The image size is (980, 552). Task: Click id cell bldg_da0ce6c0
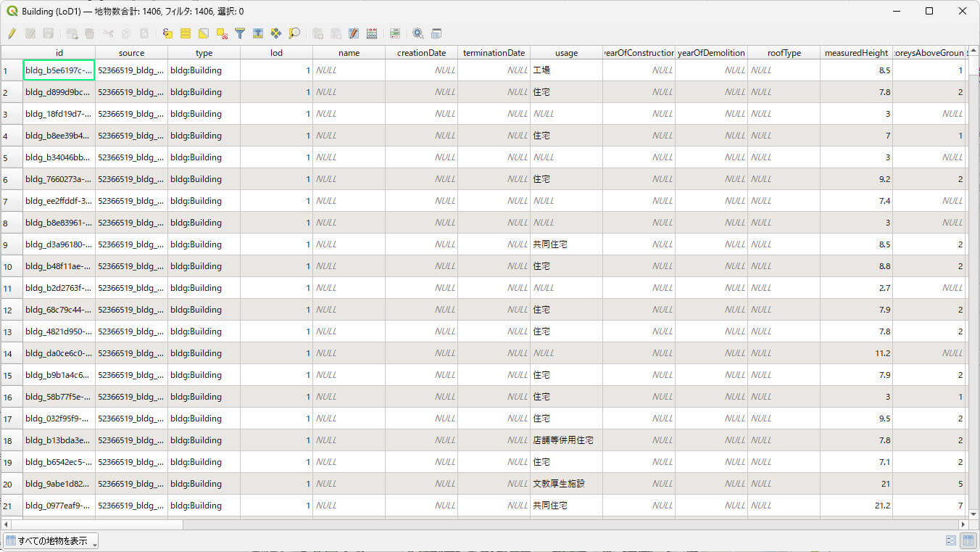(x=59, y=353)
